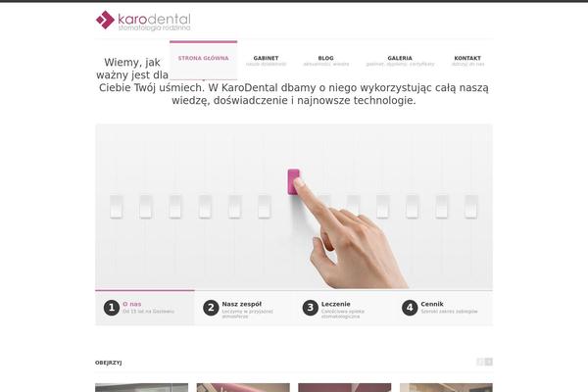Select the number 1 circle icon
This screenshot has width=588, height=392.
[112, 308]
